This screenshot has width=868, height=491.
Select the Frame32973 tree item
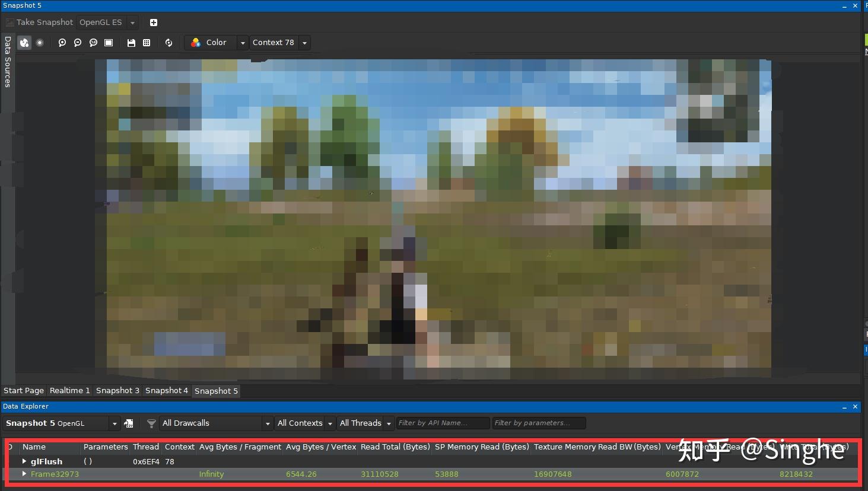(x=55, y=474)
